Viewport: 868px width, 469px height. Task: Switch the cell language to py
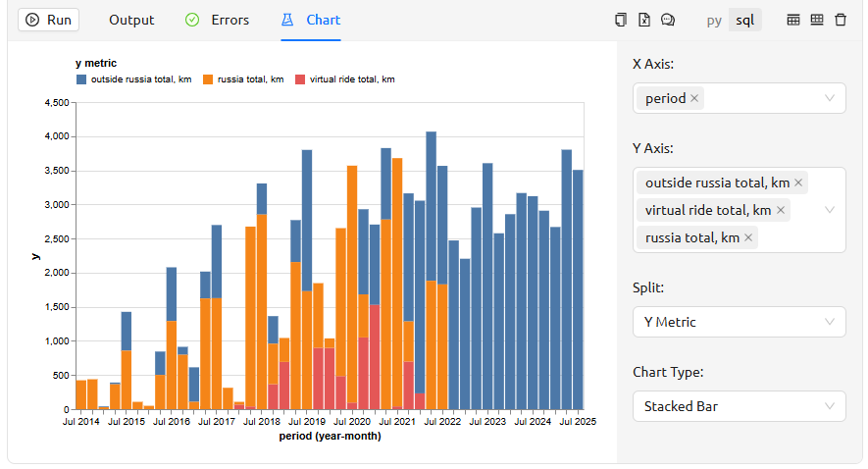point(714,20)
